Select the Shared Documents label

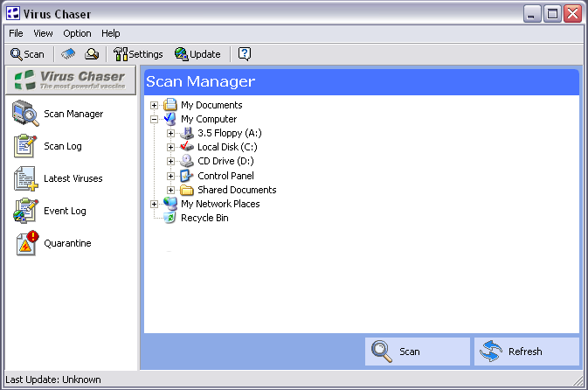click(x=237, y=190)
